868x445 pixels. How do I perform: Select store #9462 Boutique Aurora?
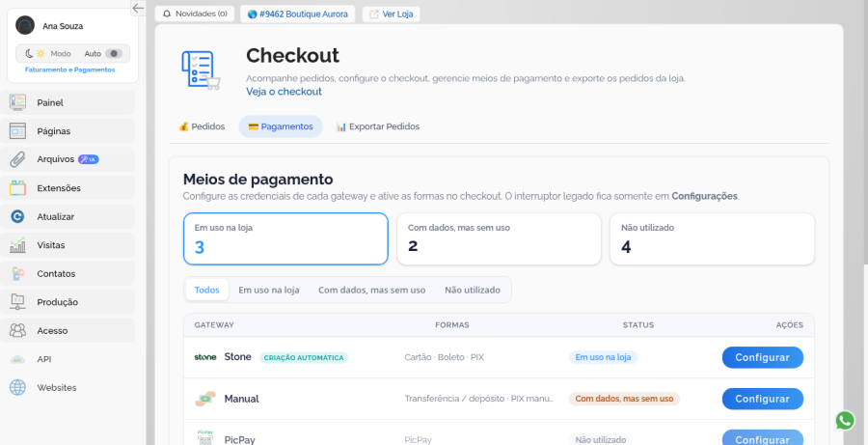297,14
